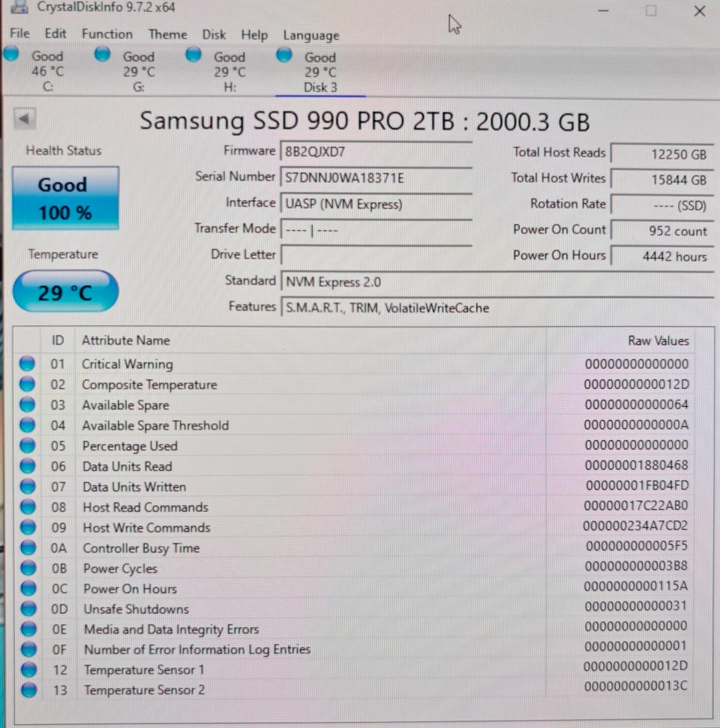Click the Power On Count value 952 count
The width and height of the screenshot is (720, 728).
pos(662,230)
